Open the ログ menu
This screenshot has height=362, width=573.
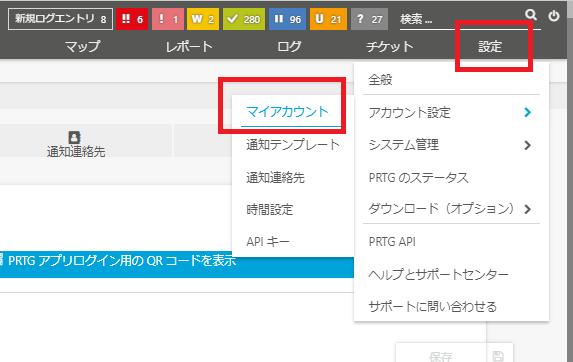pyautogui.click(x=289, y=46)
